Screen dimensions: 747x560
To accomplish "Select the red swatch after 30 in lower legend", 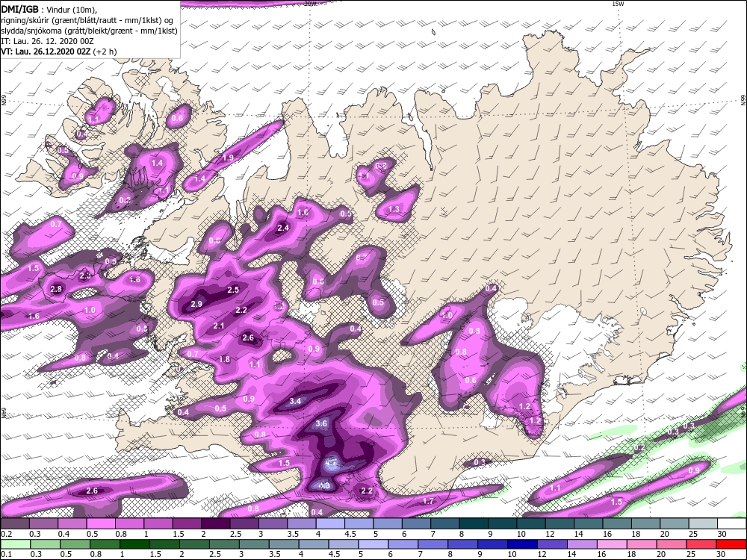I will click(731, 544).
